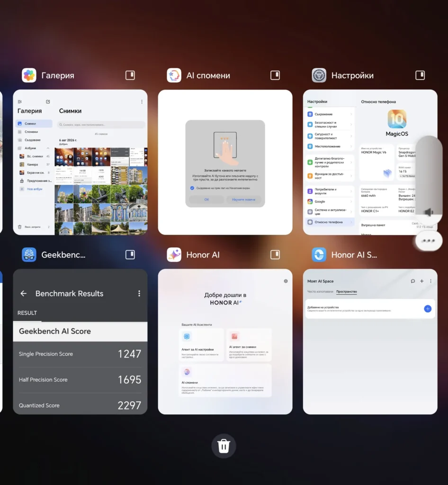Open Дигитално благополучие и родителски контроли

click(330, 162)
